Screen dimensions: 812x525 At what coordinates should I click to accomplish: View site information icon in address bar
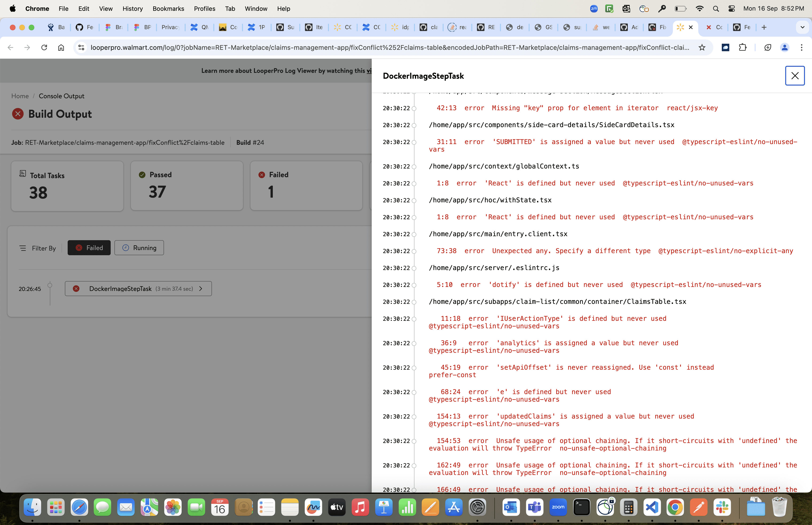(82, 47)
